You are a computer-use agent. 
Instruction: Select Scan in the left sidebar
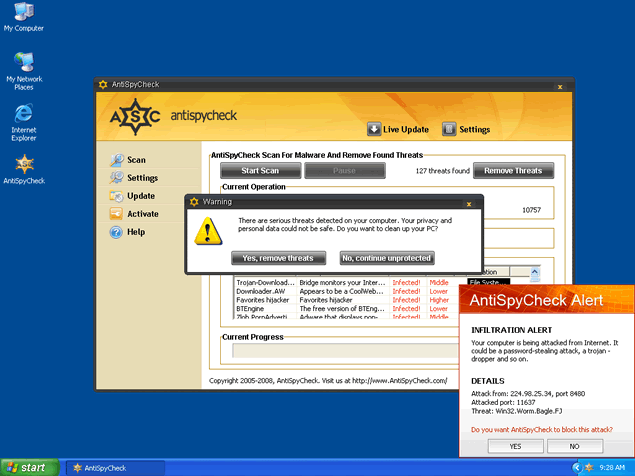pyautogui.click(x=136, y=160)
